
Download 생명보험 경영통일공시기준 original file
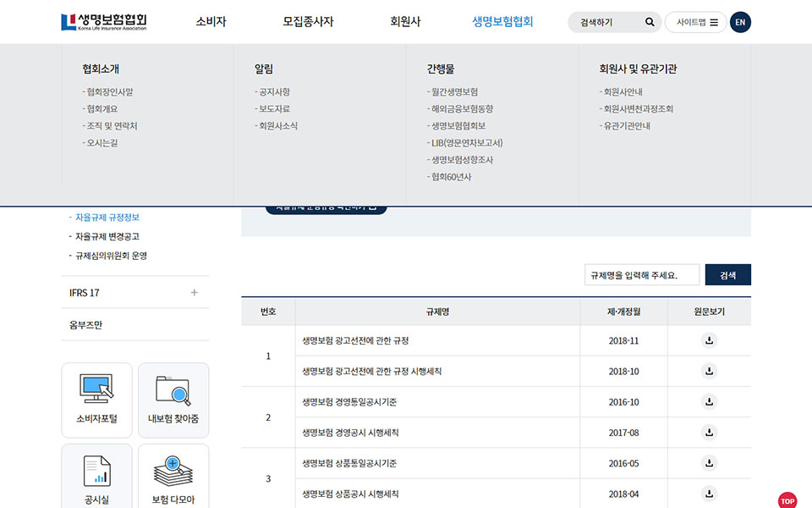click(x=709, y=401)
